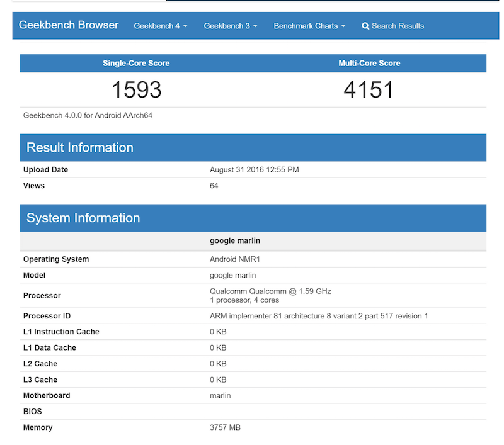Click the Geekbench Browser brand link

click(69, 25)
